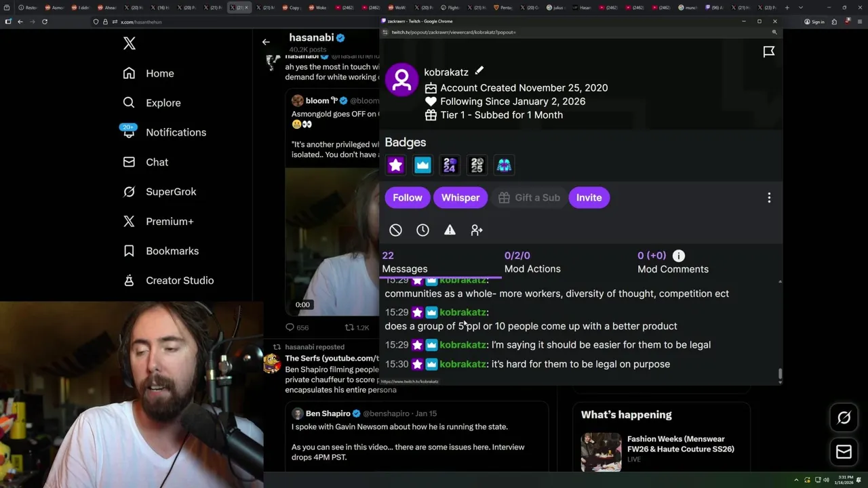
Task: Click the ban user icon
Action: point(395,230)
